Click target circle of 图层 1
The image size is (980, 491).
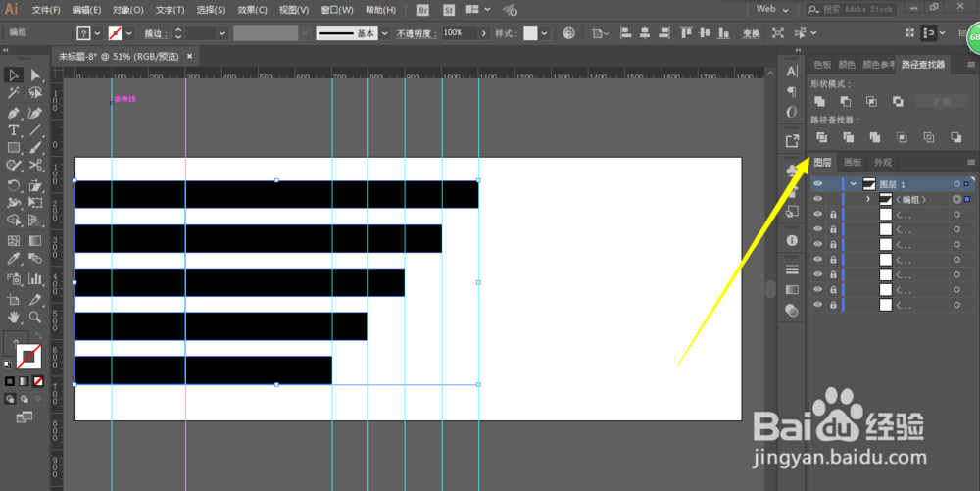click(956, 184)
